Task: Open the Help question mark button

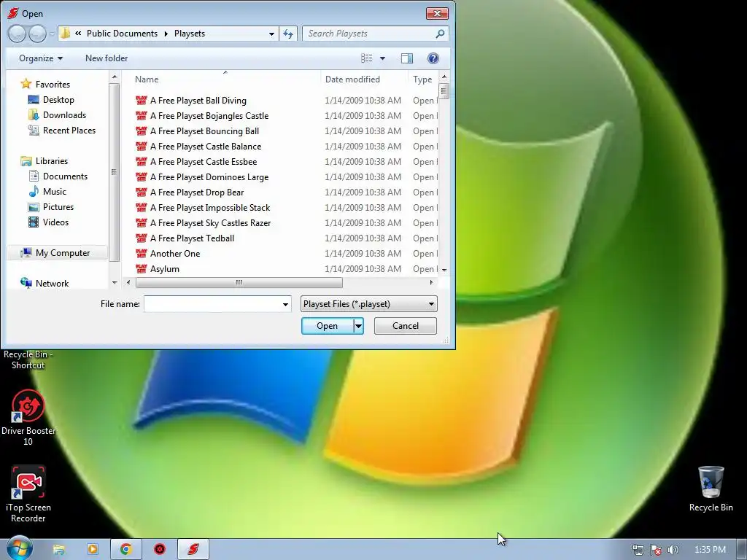Action: pyautogui.click(x=433, y=58)
